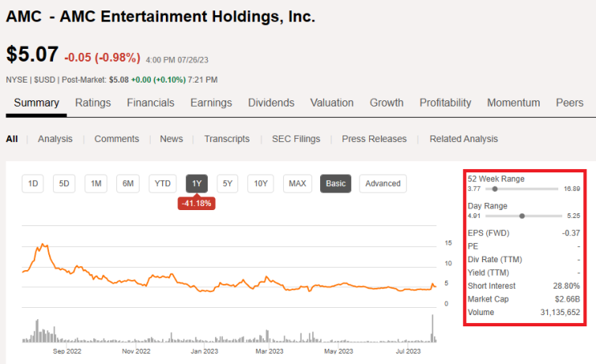The image size is (596, 364).
Task: Click the Div Rate (TTM) label
Action: coord(495,260)
